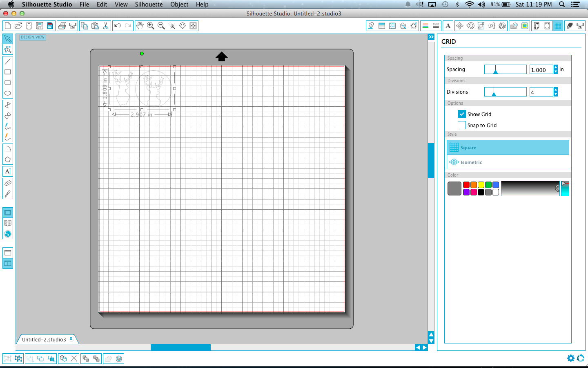Open the Wi-Fi status menu

tap(470, 4)
